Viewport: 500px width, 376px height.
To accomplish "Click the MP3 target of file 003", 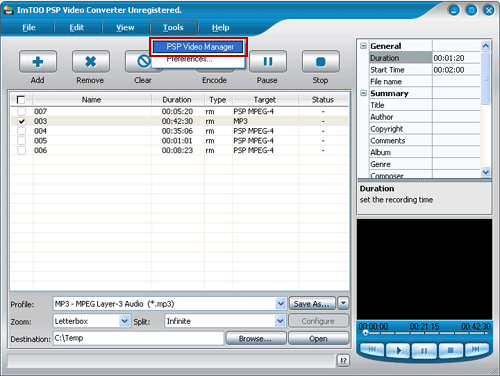I will pyautogui.click(x=240, y=121).
